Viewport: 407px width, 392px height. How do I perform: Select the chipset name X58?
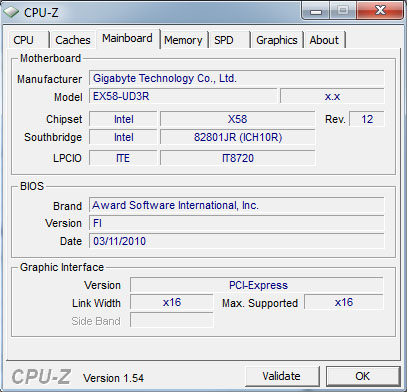[237, 119]
